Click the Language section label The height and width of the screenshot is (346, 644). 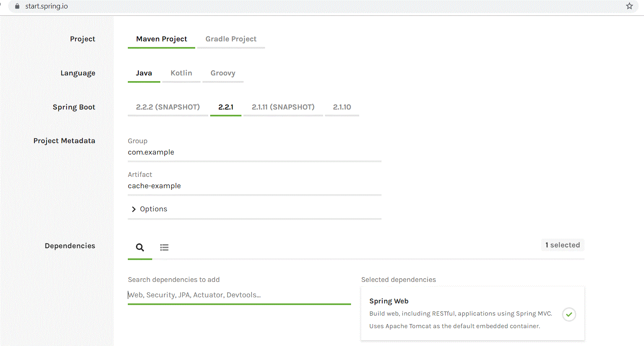click(x=78, y=73)
